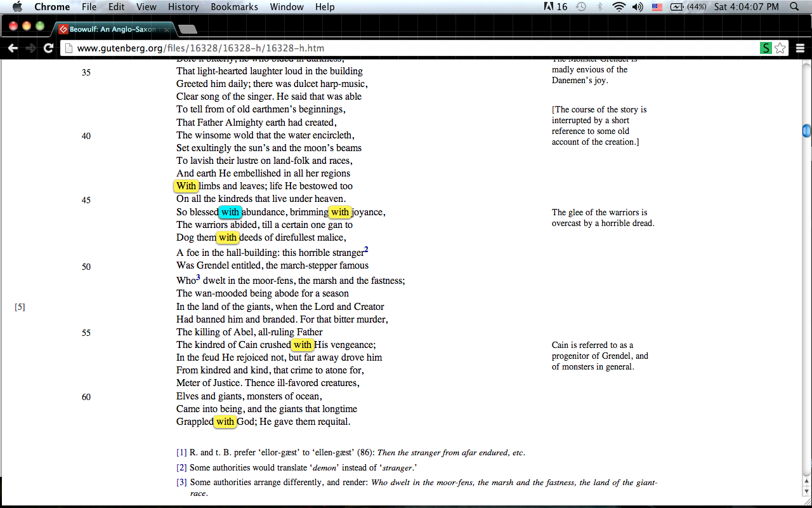Click sidenote 'Cain is referred to as a'
The image size is (812, 508).
click(593, 345)
